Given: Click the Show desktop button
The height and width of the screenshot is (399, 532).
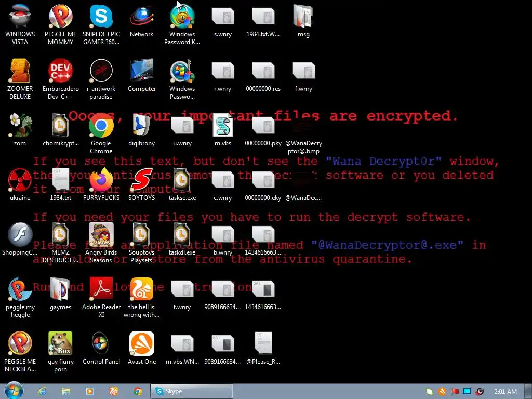Looking at the screenshot, I should [x=528, y=391].
